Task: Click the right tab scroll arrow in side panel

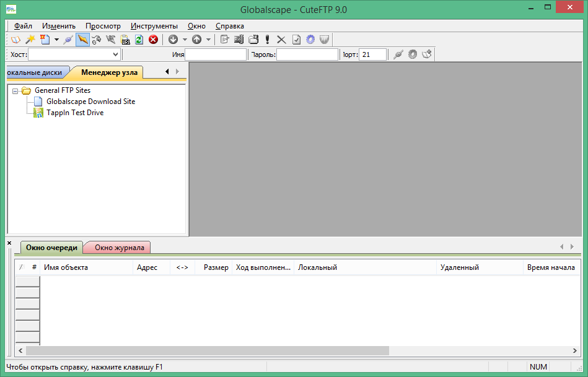Action: pos(177,72)
